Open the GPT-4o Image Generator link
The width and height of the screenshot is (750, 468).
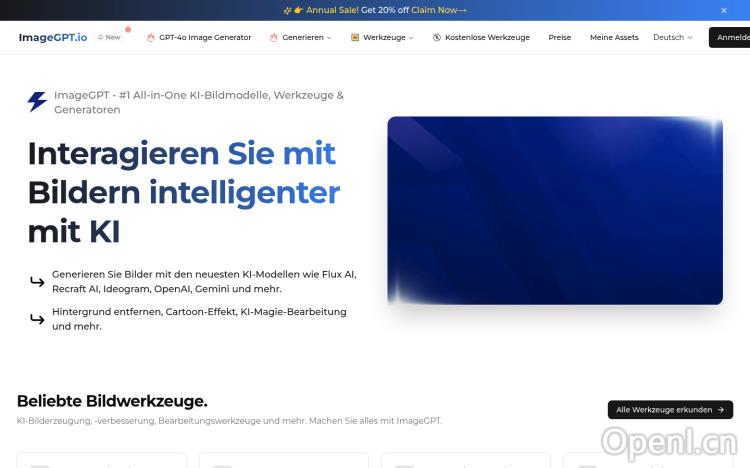click(x=205, y=37)
